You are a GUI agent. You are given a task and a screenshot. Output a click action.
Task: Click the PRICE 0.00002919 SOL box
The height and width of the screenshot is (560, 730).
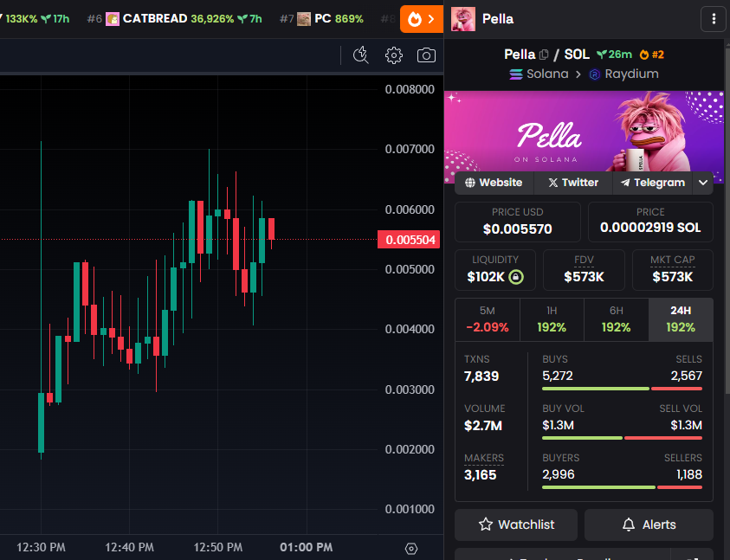(650, 222)
